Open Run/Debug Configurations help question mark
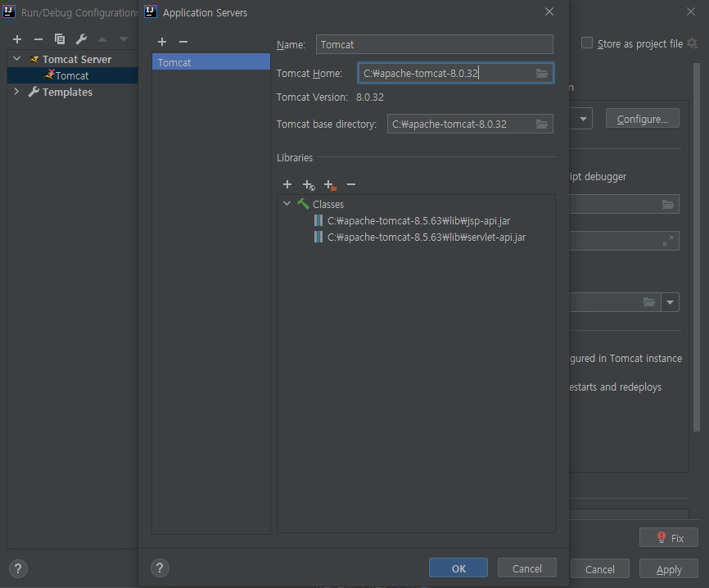The image size is (709, 588). pos(18,568)
